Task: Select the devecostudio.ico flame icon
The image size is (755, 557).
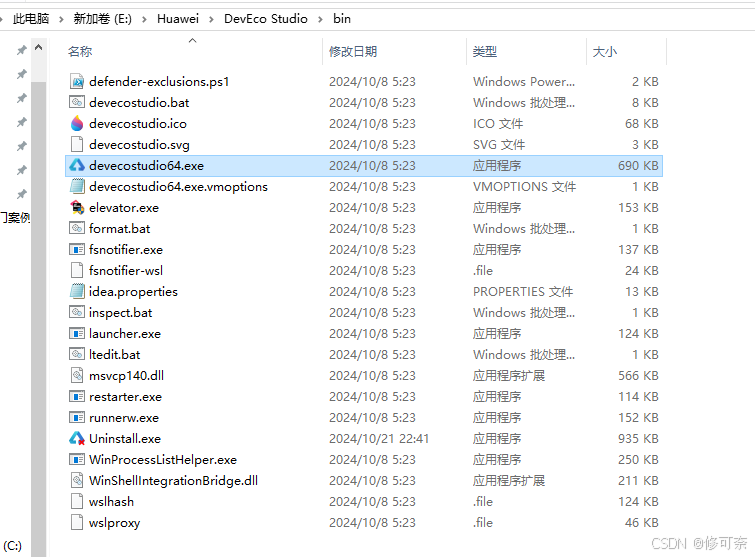Action: [77, 124]
